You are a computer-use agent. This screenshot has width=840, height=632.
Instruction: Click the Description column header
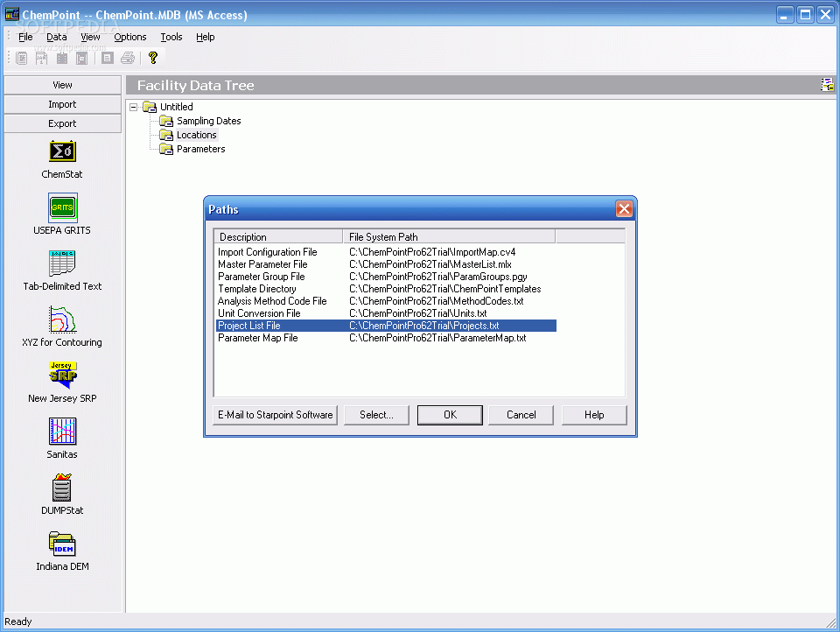[278, 237]
